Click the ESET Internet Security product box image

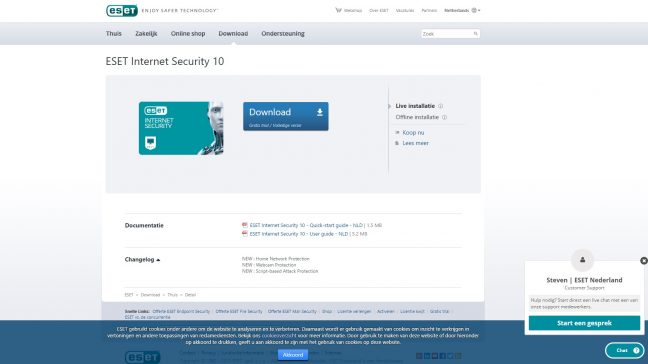click(x=181, y=128)
